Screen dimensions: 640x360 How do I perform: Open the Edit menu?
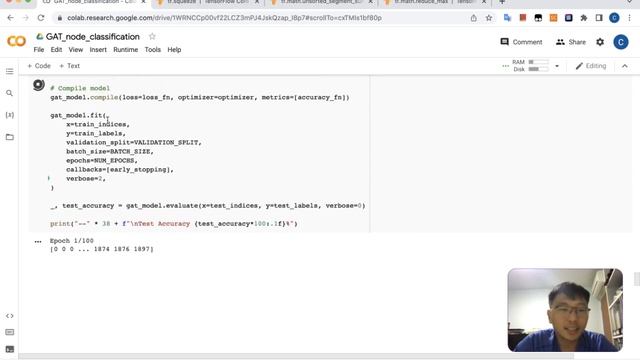tap(56, 49)
